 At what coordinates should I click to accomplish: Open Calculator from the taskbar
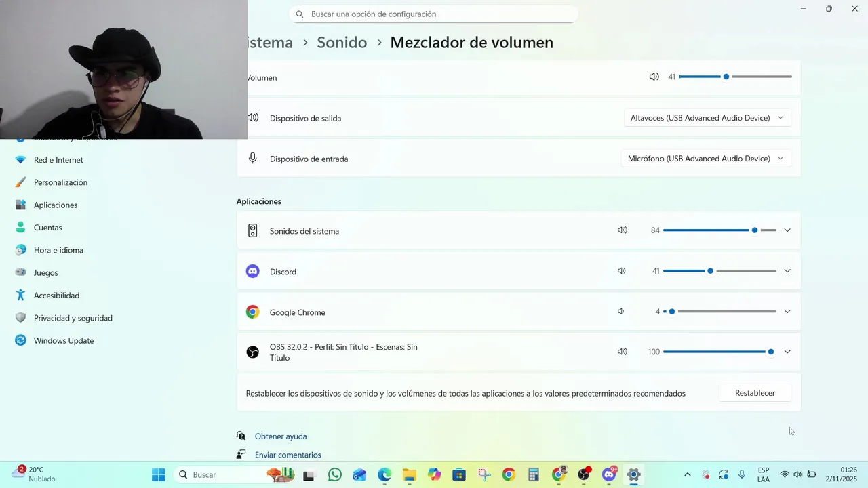[534, 474]
